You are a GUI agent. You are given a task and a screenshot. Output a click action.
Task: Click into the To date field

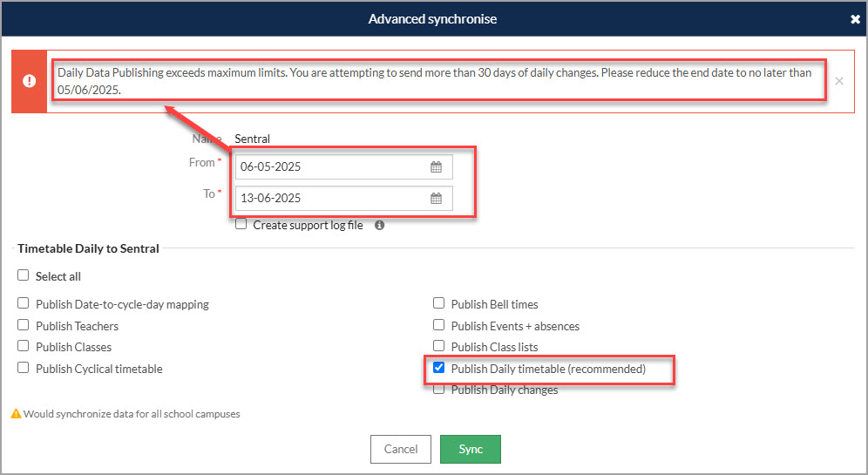[x=343, y=198]
